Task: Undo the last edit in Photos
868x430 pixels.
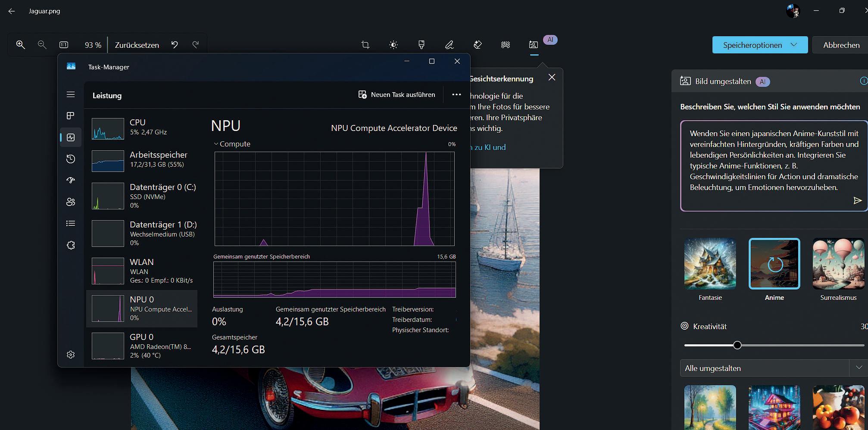Action: tap(175, 45)
